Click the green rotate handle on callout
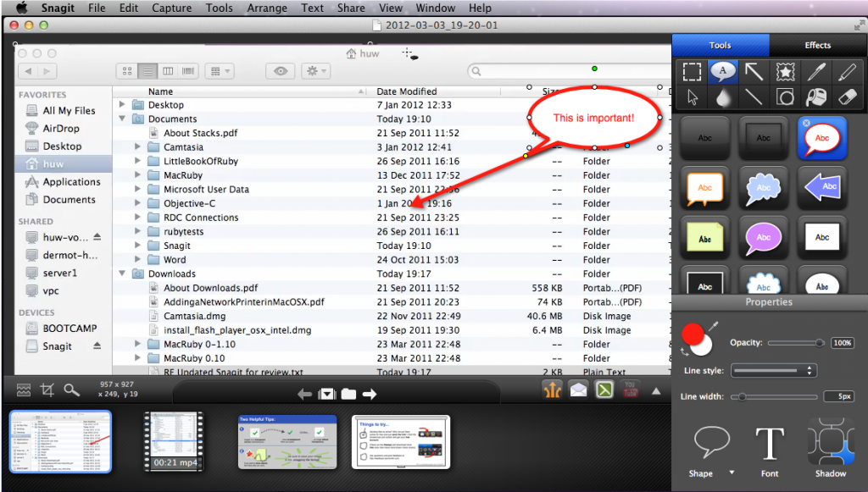This screenshot has height=492, width=868. [x=594, y=69]
